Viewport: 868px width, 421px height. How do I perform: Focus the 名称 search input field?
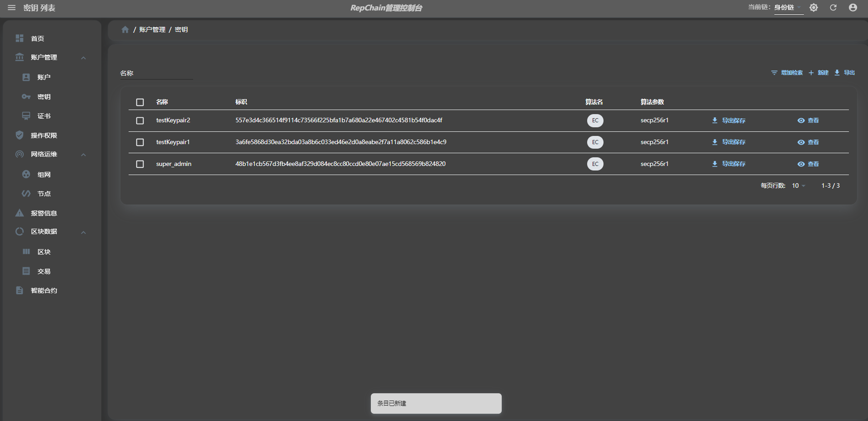tap(156, 73)
